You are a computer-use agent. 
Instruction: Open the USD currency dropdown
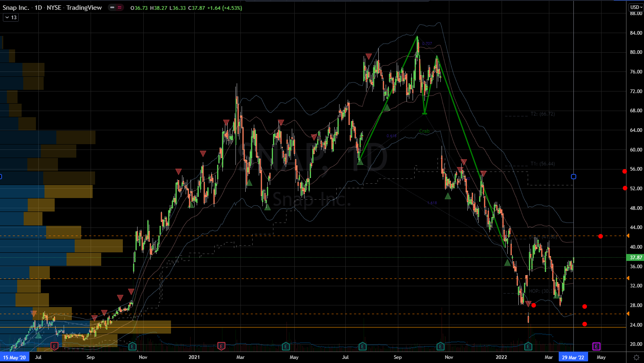[635, 7]
